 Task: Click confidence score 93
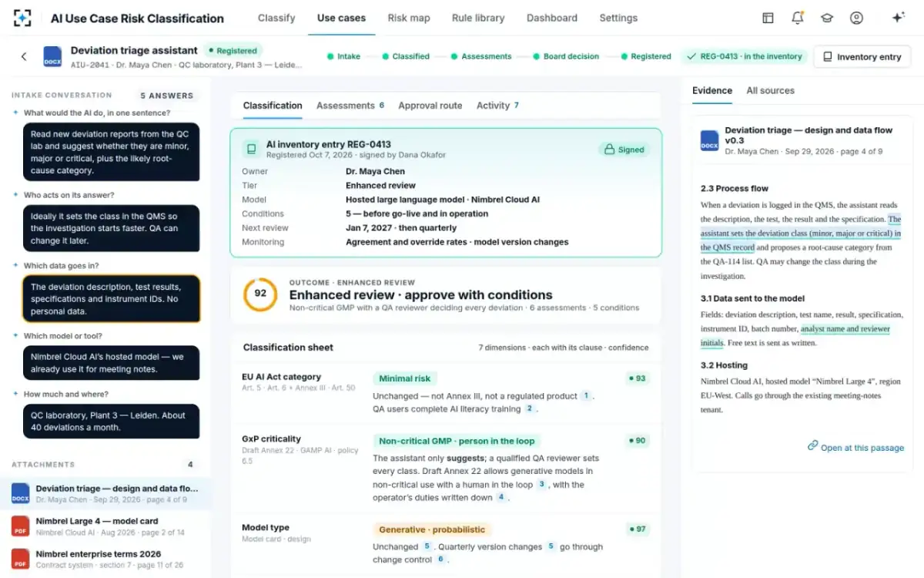point(636,378)
